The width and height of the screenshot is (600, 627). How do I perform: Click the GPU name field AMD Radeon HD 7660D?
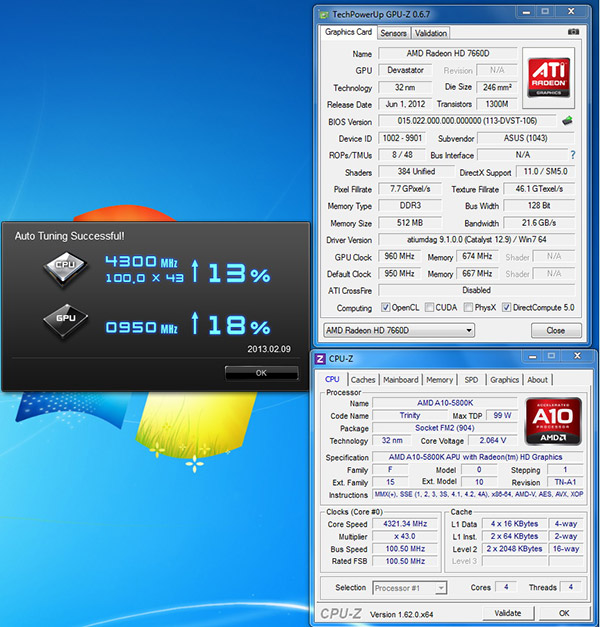448,53
